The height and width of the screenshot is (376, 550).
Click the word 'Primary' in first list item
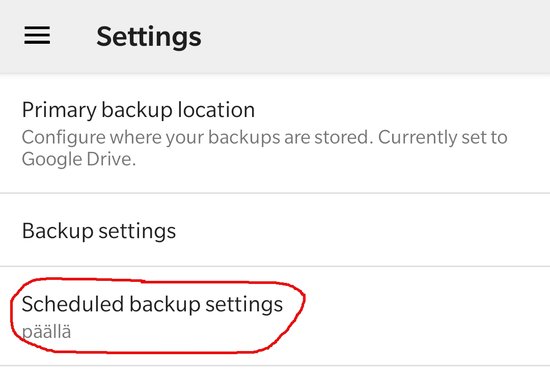click(59, 111)
